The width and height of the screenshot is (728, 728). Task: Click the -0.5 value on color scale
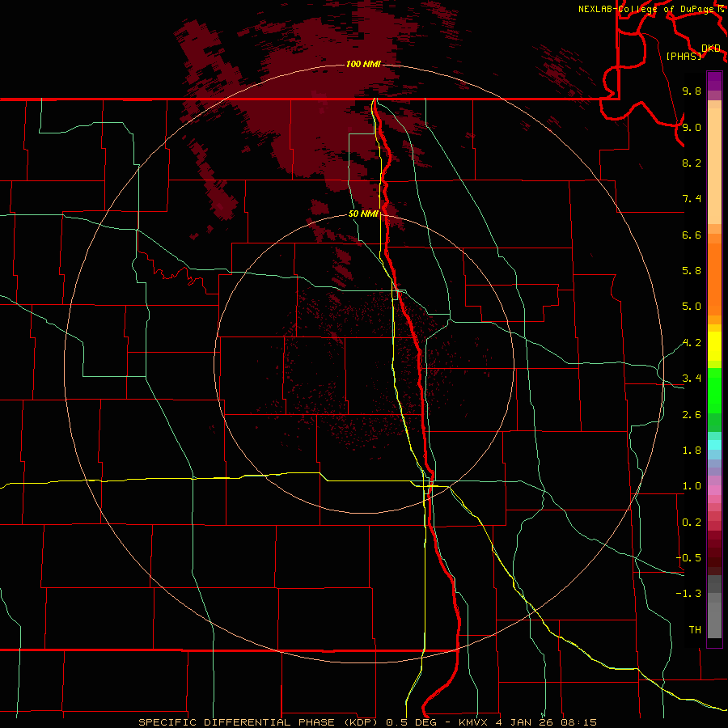[689, 558]
